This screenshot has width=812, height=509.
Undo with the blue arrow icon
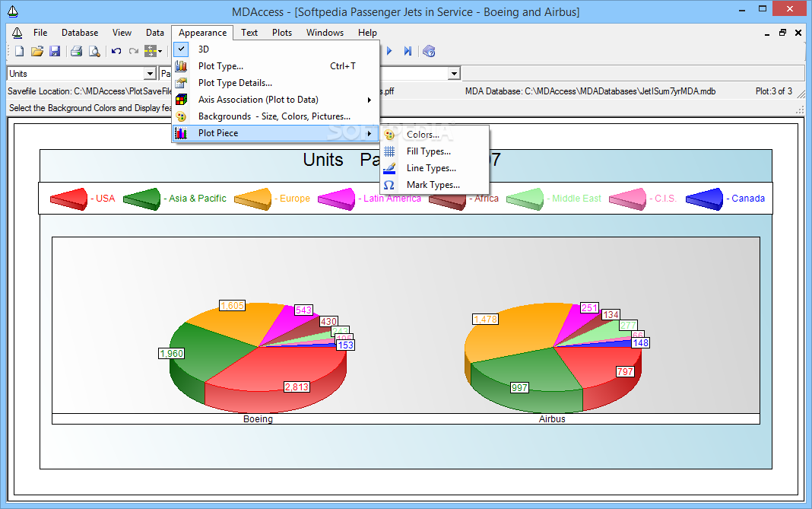point(116,51)
